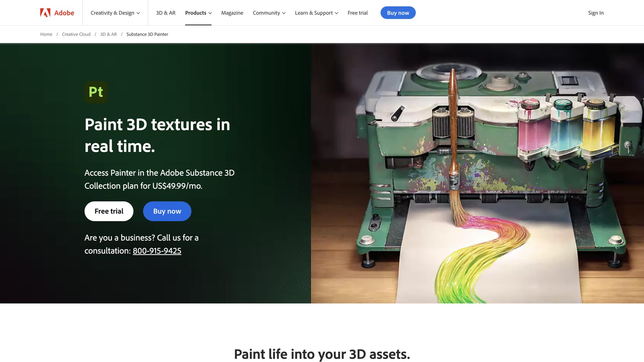Click the Substance 3D Painter Pt icon

coord(96,92)
